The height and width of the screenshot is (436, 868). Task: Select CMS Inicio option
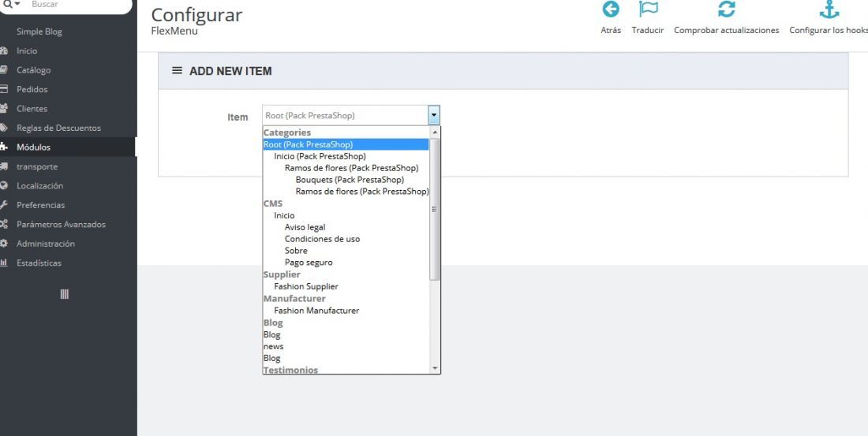click(x=284, y=215)
